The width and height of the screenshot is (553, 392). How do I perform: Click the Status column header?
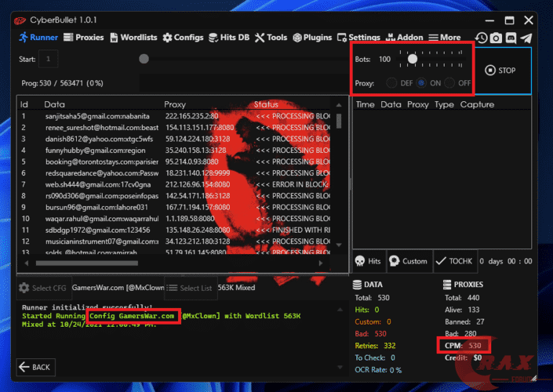pyautogui.click(x=266, y=104)
